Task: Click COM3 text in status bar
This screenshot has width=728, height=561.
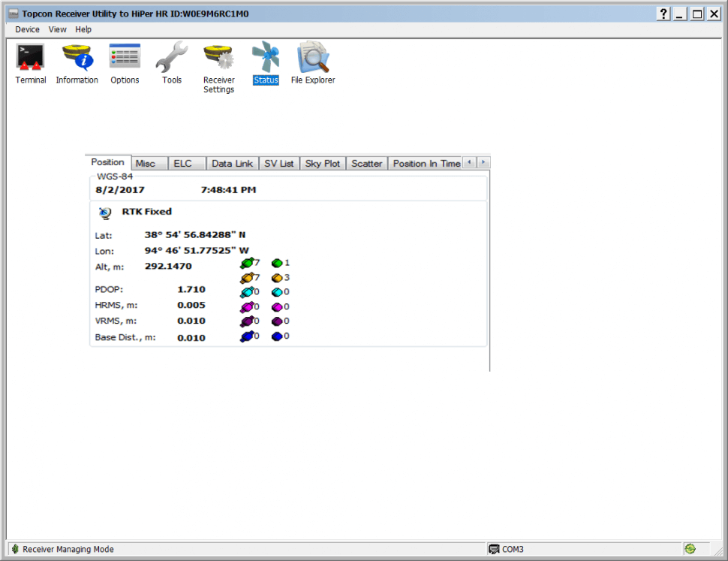Action: [513, 550]
